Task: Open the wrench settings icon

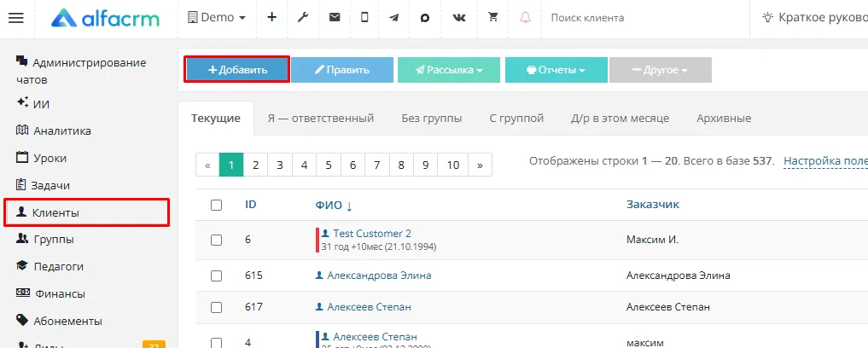Action: 303,18
